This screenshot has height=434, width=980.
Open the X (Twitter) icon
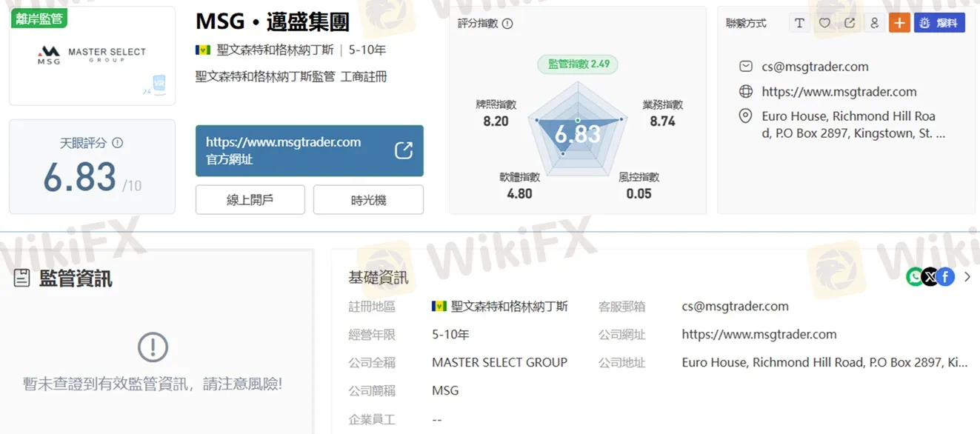tap(930, 276)
